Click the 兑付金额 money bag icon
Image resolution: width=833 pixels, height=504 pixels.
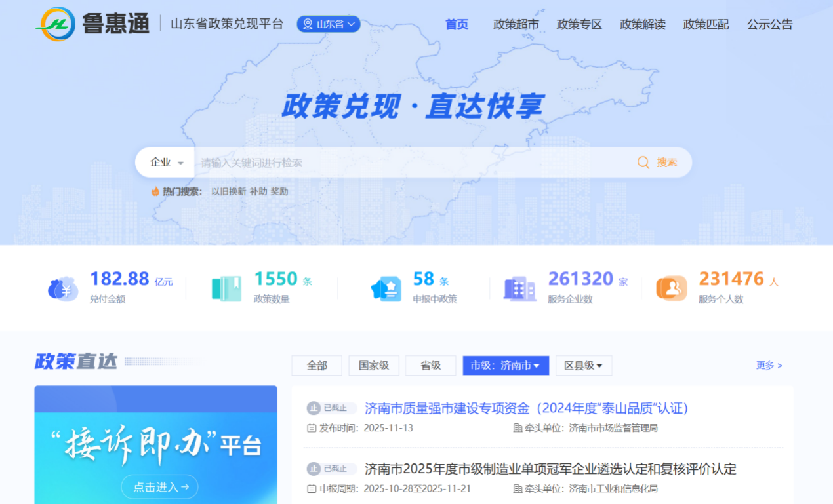tap(63, 288)
